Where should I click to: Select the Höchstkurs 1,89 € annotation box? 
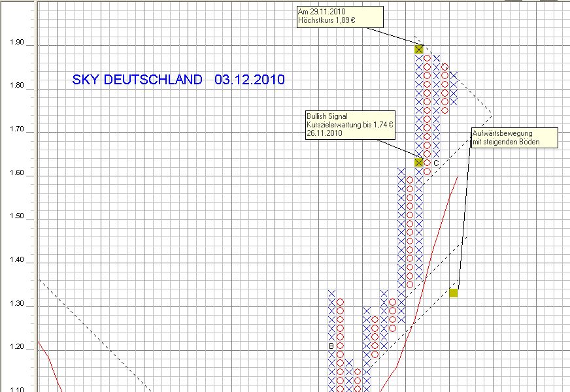[340, 17]
